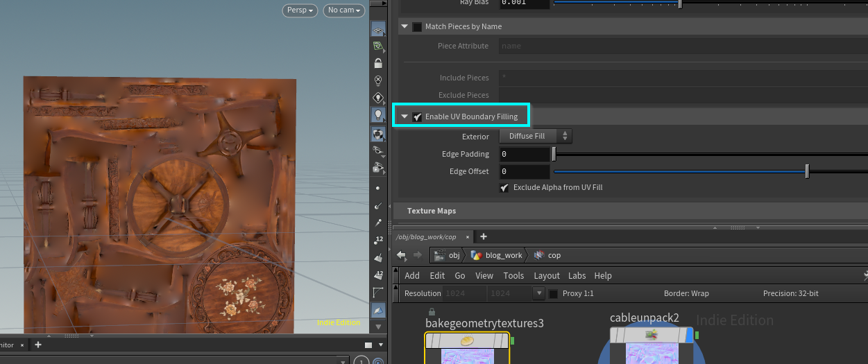Open the Layout menu in network editor
The height and width of the screenshot is (364, 868).
coord(547,275)
